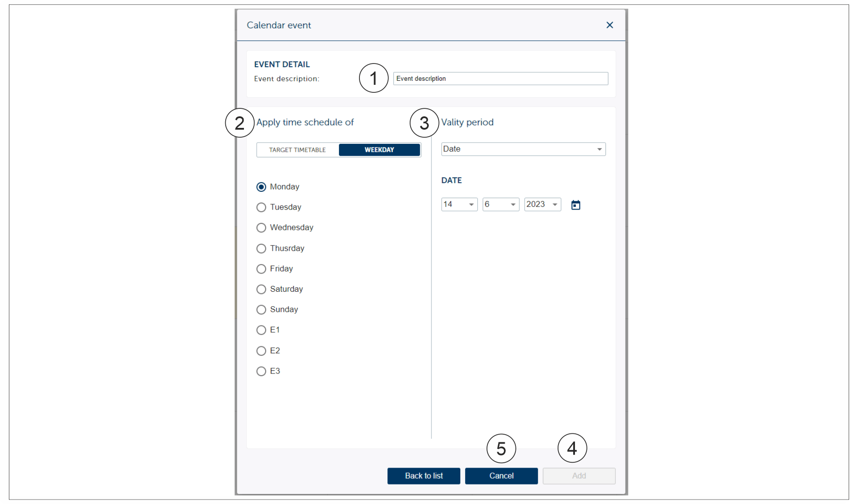Viewport: 850px width, 504px height.
Task: Click the Add button
Action: (579, 476)
